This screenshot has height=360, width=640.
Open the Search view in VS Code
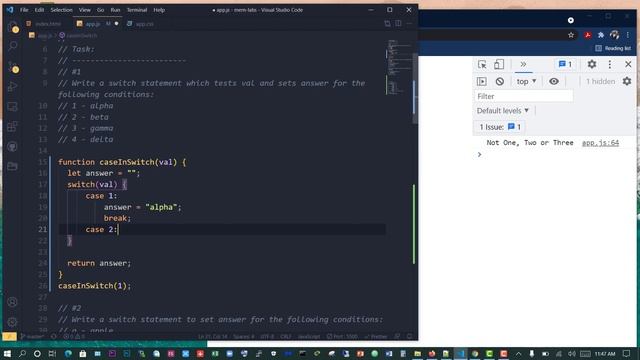pyautogui.click(x=13, y=45)
